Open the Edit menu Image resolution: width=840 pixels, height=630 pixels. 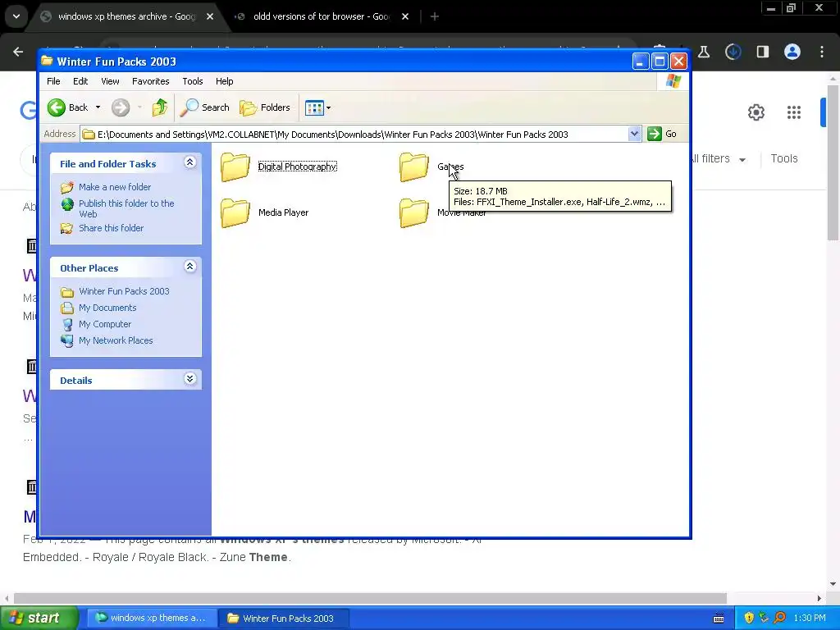click(80, 81)
